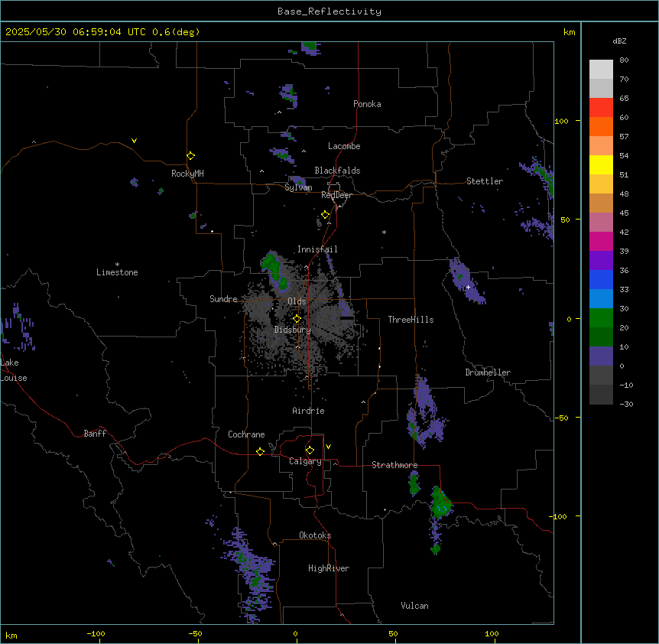Pick the magenta swatch in dBZ legend
The height and width of the screenshot is (644, 659).
click(x=601, y=242)
